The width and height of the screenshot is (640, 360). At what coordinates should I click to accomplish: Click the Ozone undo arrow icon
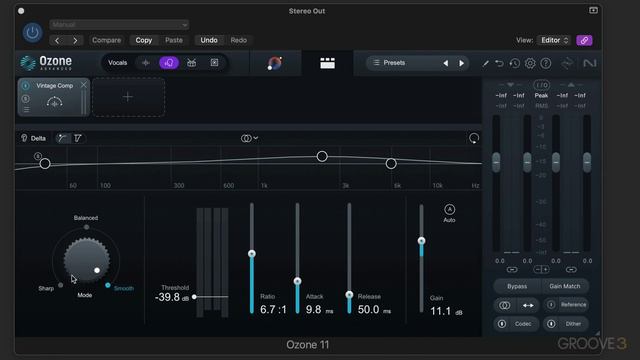click(499, 63)
